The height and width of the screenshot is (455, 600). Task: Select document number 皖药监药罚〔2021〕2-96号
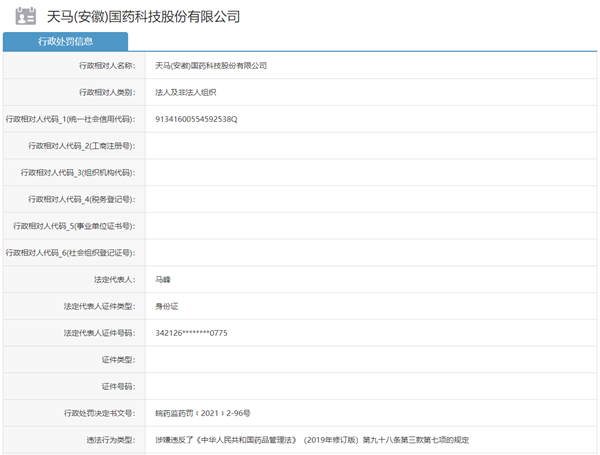pyautogui.click(x=203, y=413)
